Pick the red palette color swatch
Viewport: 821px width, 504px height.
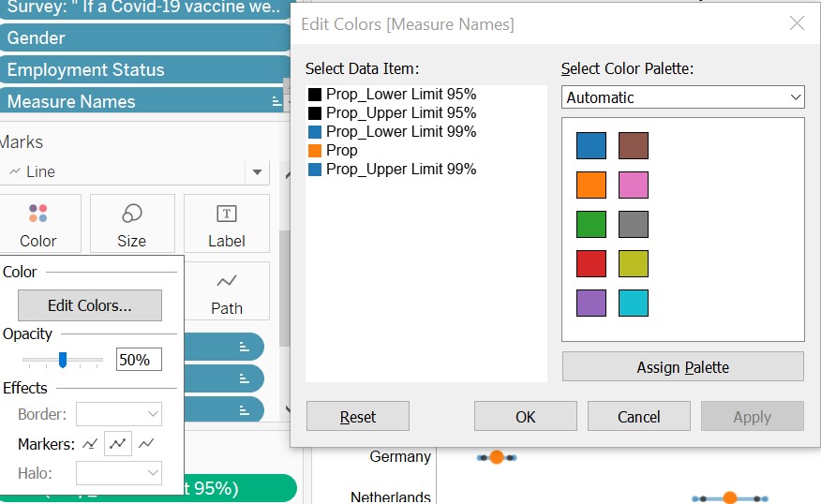[591, 264]
